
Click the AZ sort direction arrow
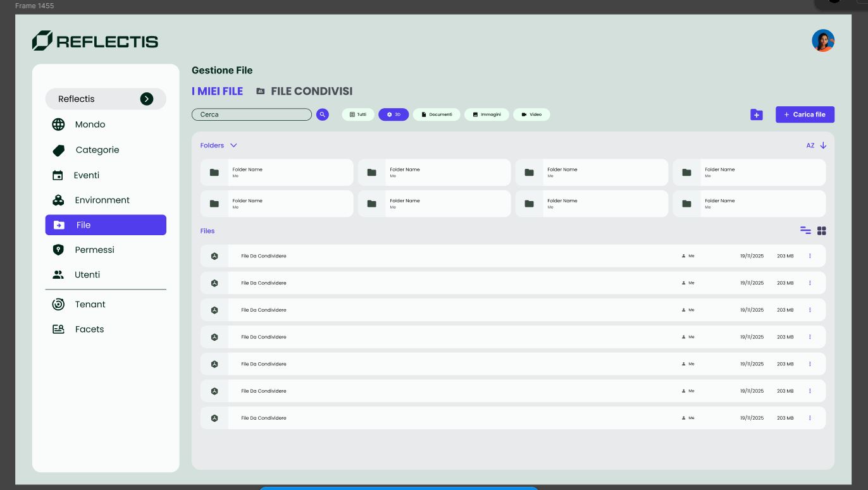[823, 145]
